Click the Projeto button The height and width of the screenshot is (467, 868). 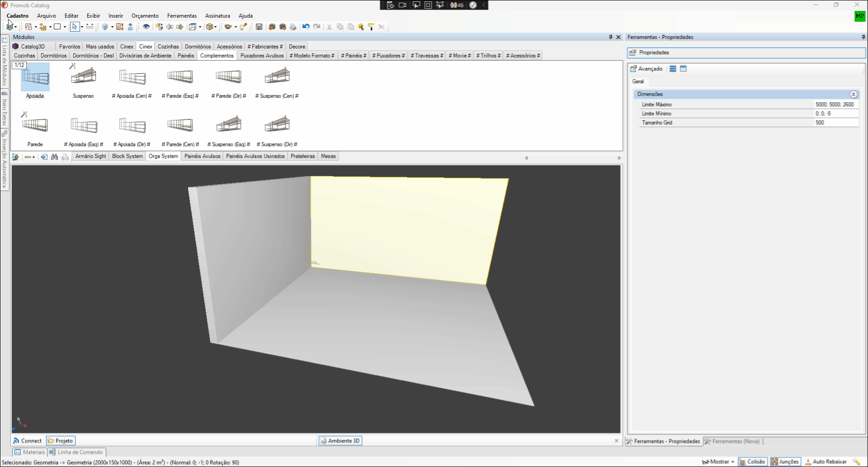point(61,441)
